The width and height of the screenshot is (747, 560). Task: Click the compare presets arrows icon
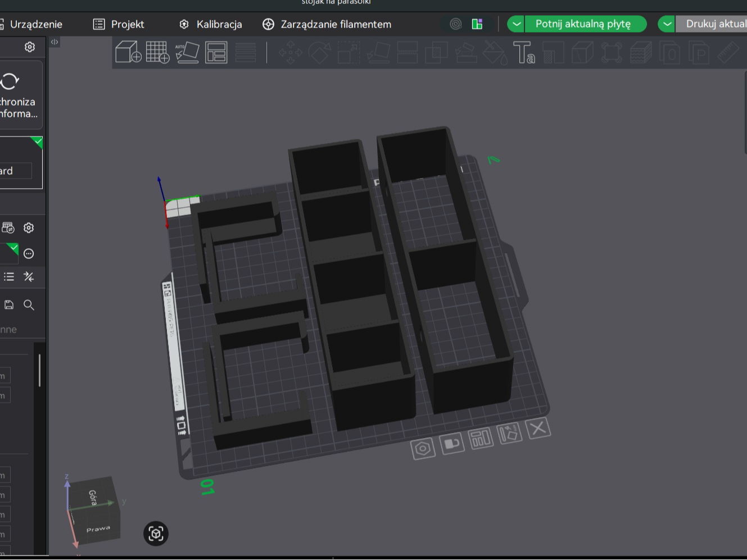pos(29,276)
